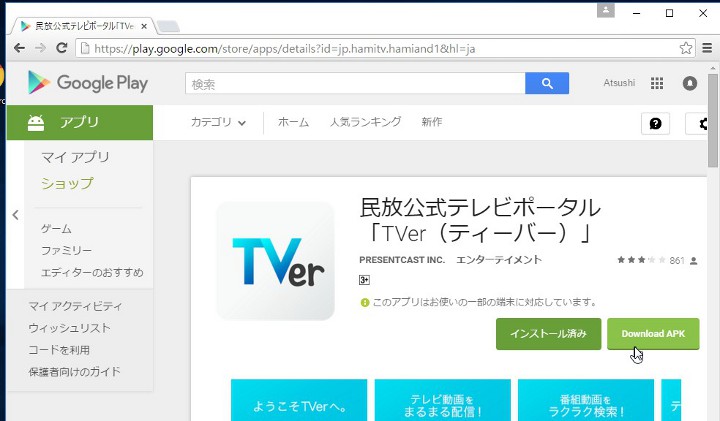The image size is (720, 421).
Task: Open the help question mark icon
Action: pos(655,123)
